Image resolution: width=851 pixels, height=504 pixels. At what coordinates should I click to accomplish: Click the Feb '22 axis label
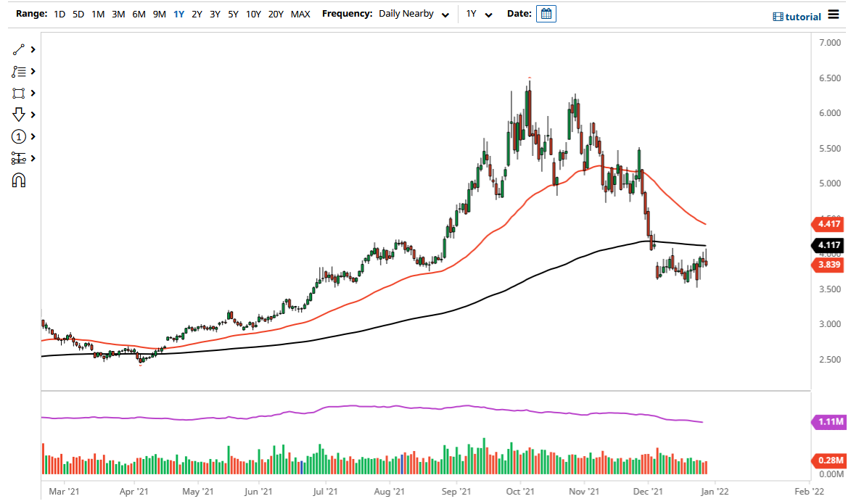click(x=809, y=492)
